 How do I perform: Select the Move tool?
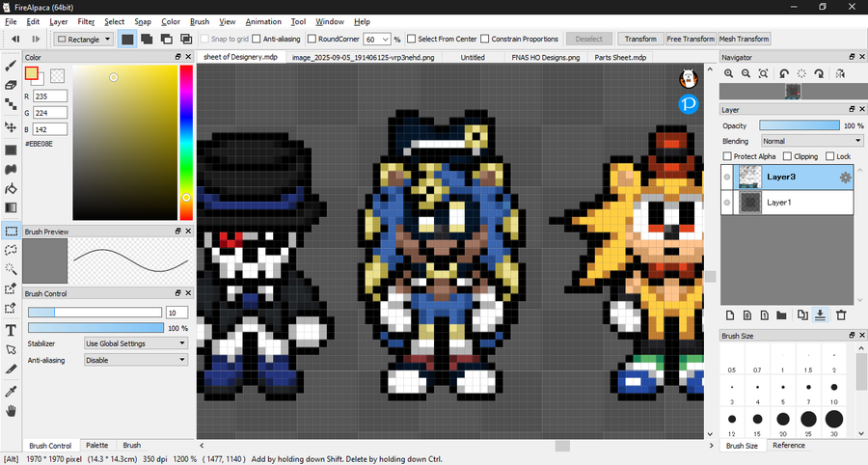click(11, 126)
